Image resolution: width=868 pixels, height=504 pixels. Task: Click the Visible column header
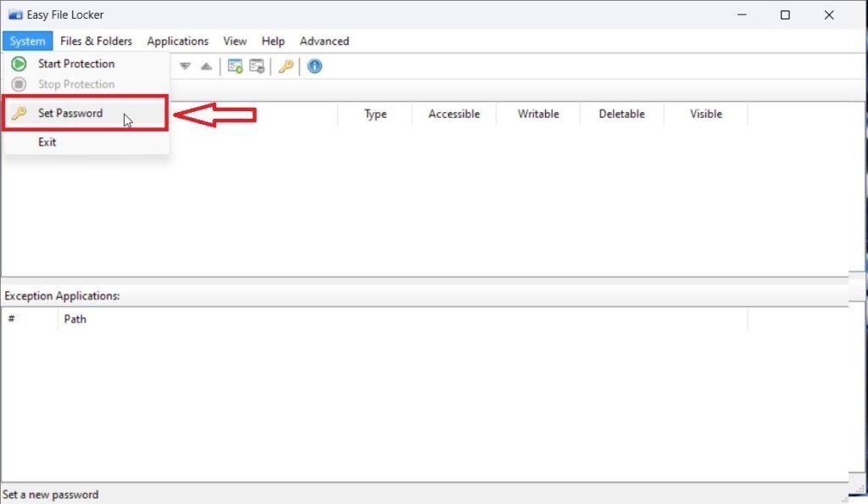pyautogui.click(x=705, y=114)
